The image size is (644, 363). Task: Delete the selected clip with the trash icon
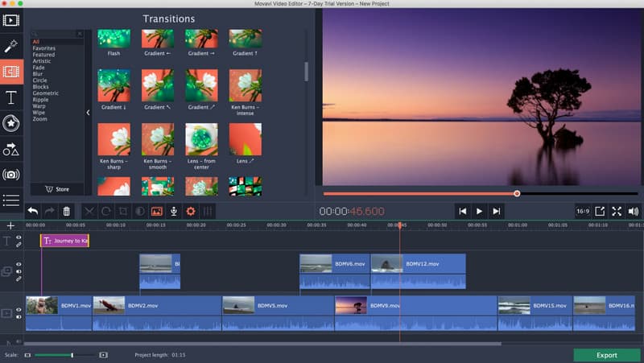pyautogui.click(x=67, y=211)
